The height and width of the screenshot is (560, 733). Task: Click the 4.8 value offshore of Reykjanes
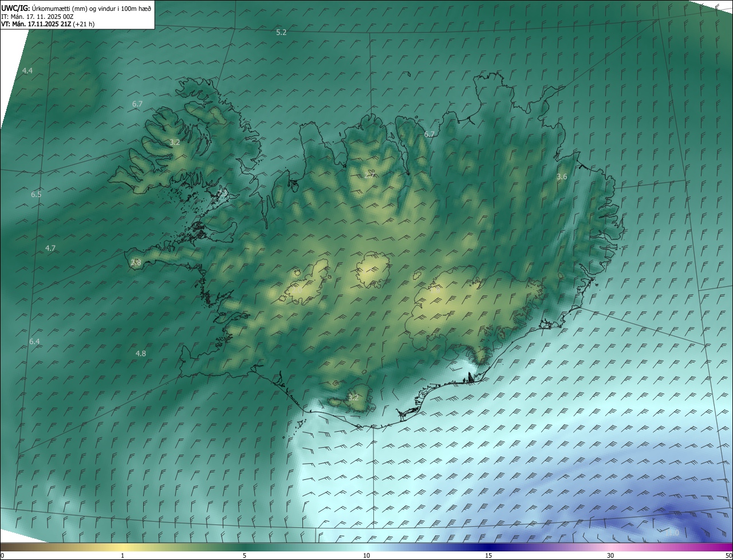(140, 353)
